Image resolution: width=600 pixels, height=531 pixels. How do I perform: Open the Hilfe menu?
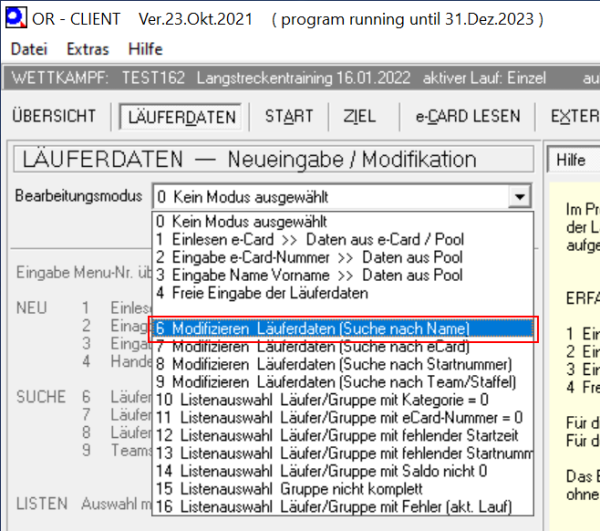[x=145, y=49]
